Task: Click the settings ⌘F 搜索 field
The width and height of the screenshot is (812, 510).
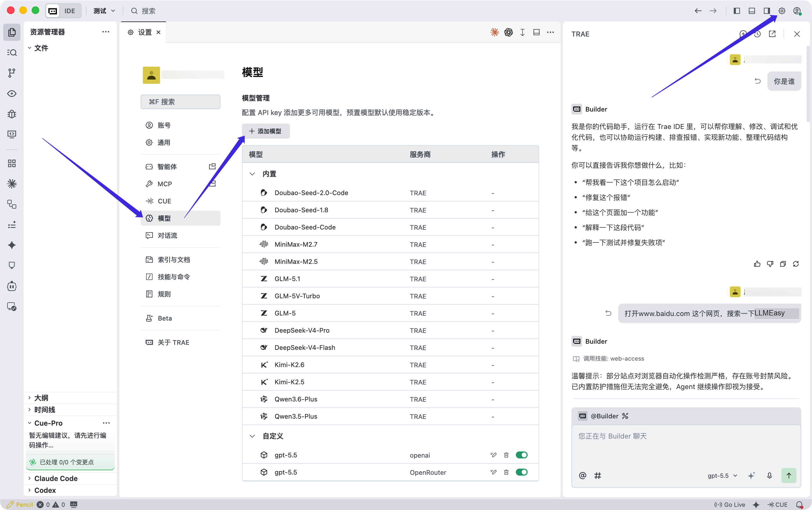Action: pyautogui.click(x=180, y=102)
